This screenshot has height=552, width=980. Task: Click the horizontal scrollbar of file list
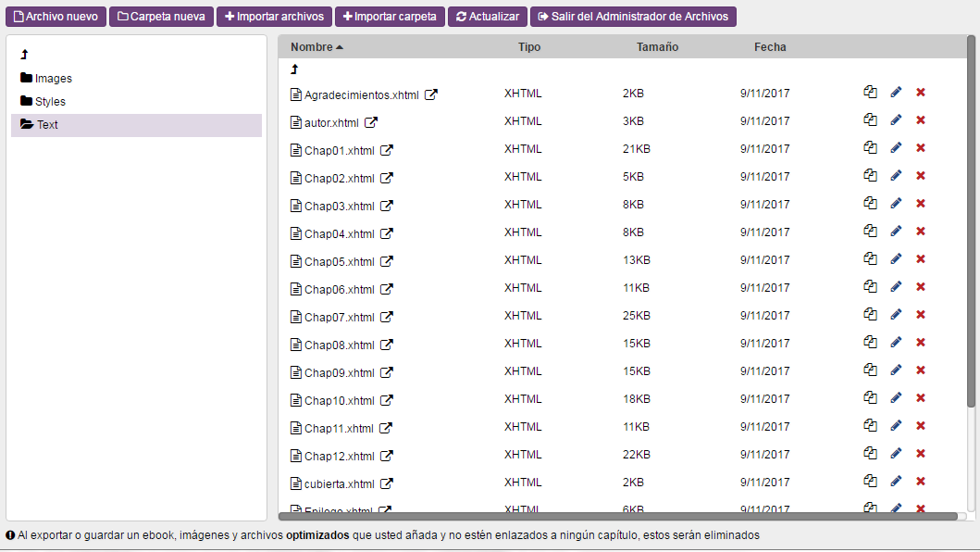pos(618,516)
